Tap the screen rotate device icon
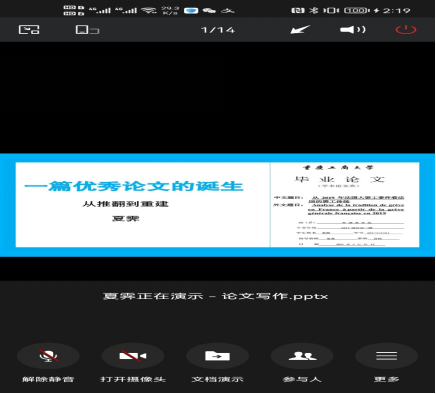436x394 pixels. 87,30
